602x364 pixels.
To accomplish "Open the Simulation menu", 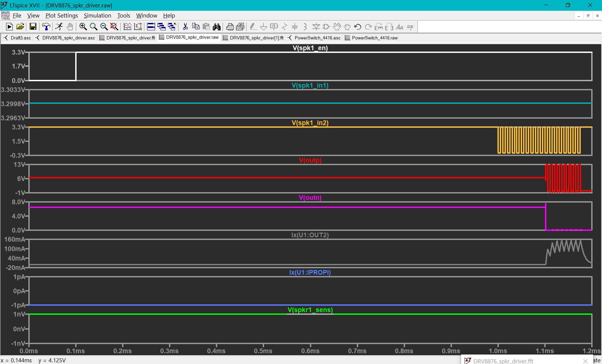I will pos(97,16).
